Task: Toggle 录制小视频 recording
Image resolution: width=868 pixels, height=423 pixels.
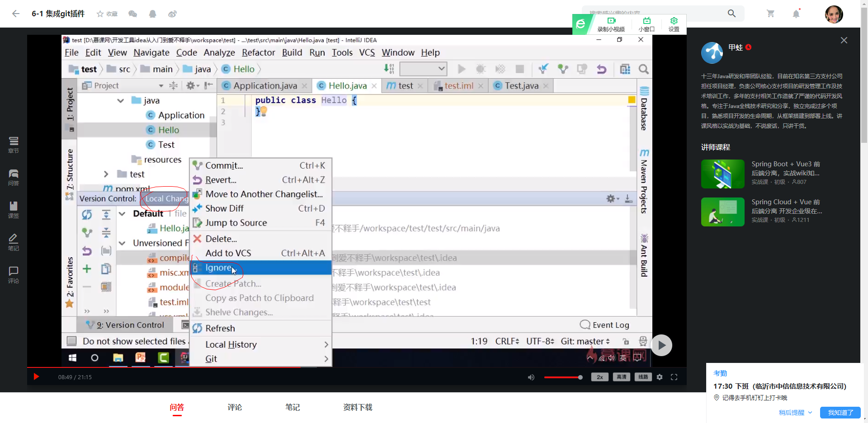Action: point(611,24)
